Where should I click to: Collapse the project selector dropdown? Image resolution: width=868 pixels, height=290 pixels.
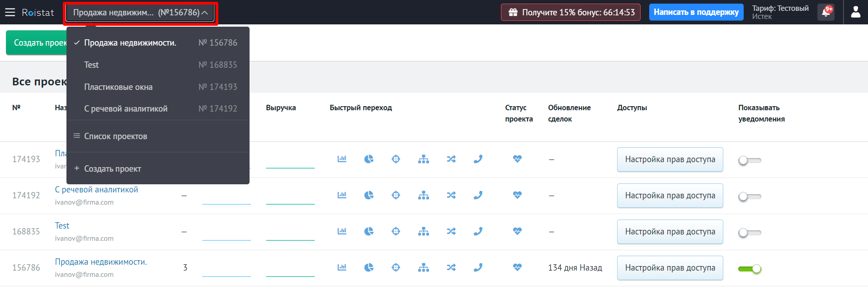pos(141,13)
